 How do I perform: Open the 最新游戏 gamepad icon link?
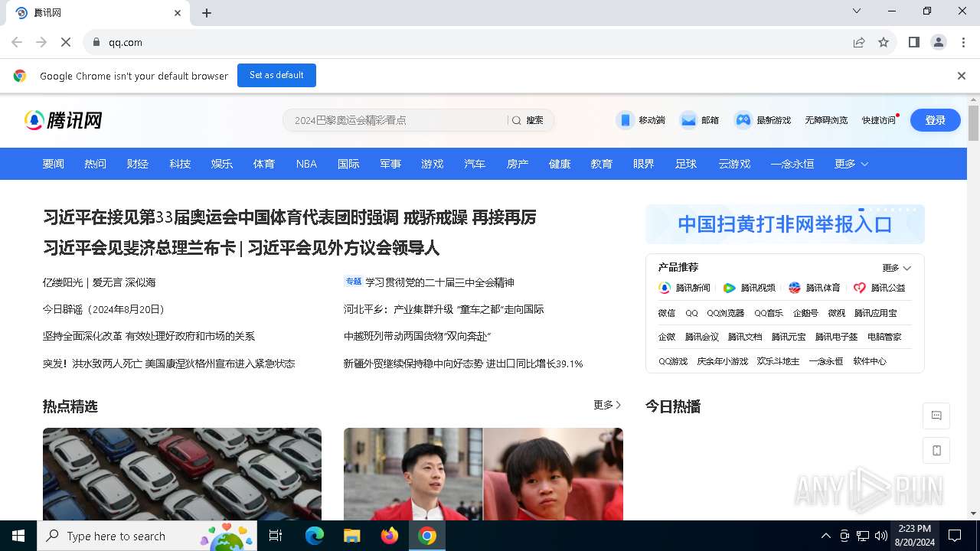click(x=763, y=120)
